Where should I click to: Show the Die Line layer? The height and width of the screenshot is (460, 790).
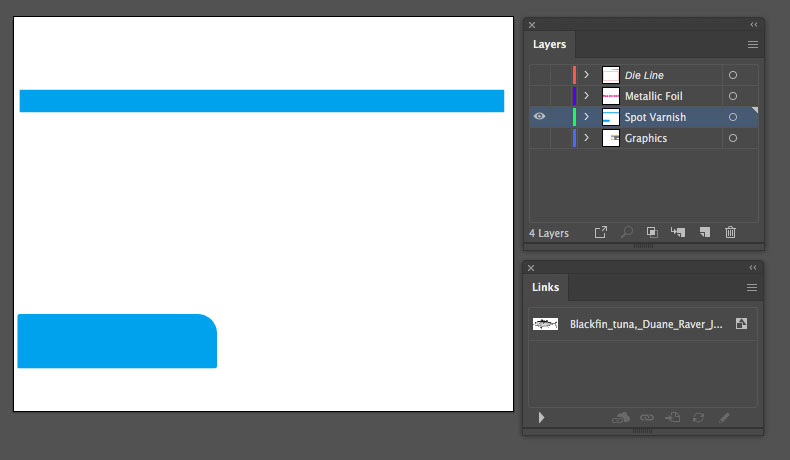tap(539, 75)
